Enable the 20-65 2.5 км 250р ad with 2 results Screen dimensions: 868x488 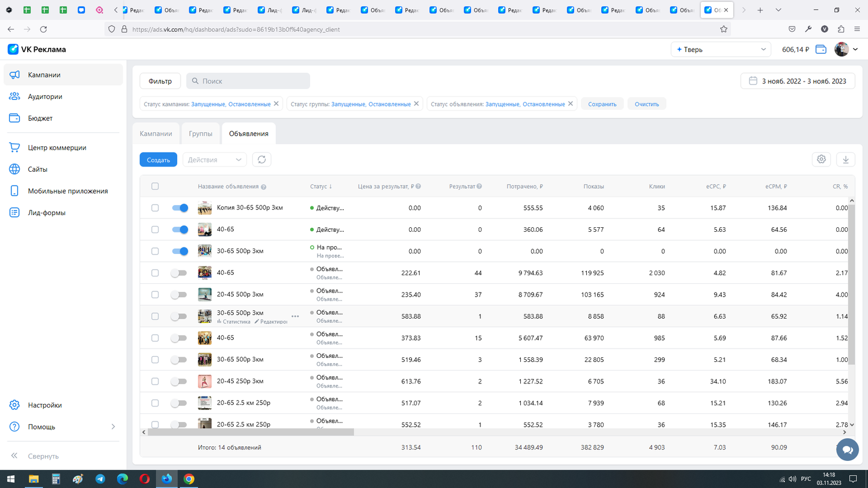179,403
